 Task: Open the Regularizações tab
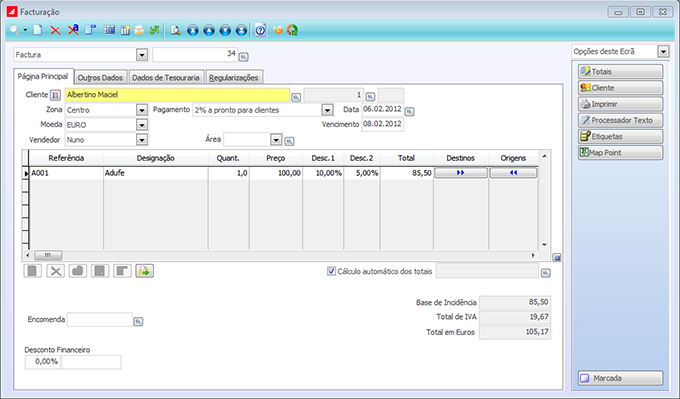point(234,78)
